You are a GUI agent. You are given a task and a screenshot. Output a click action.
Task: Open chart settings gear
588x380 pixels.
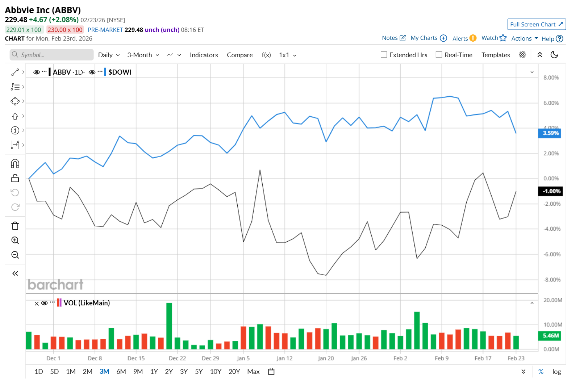522,55
